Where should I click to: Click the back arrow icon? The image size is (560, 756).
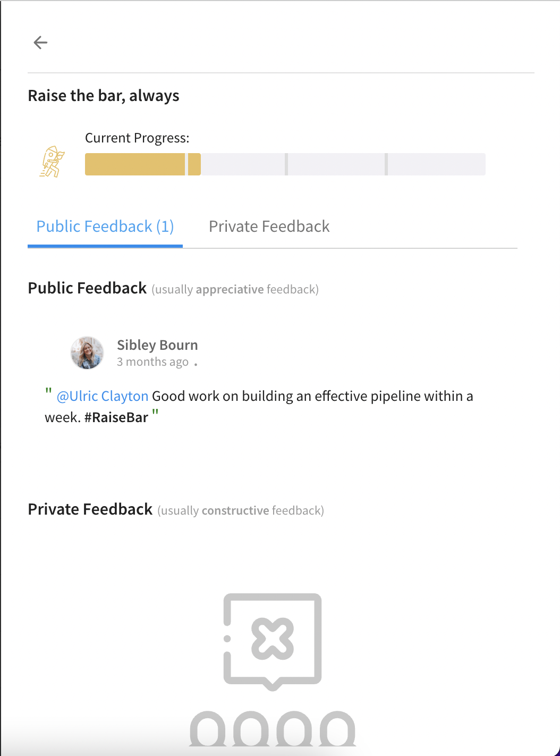click(x=40, y=43)
